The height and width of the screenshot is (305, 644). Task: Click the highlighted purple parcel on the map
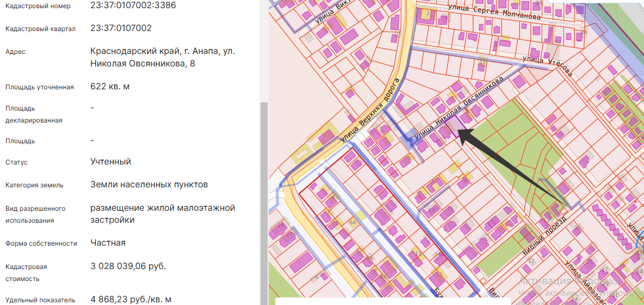(456, 126)
